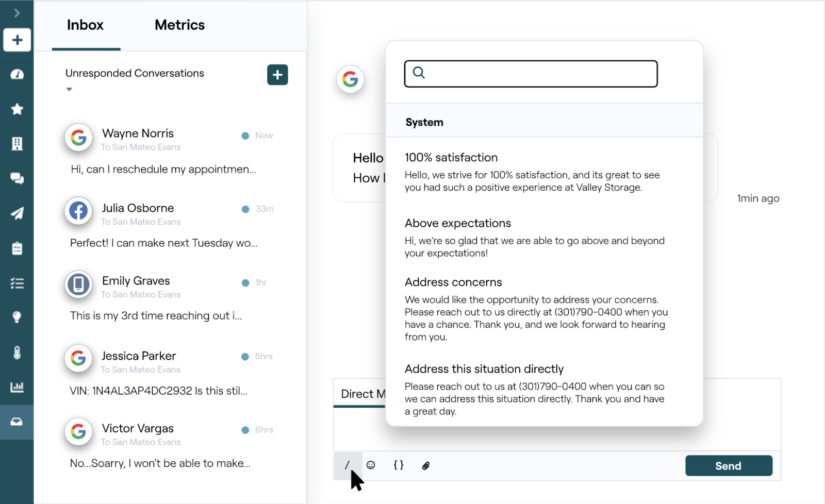This screenshot has height=504, width=825.
Task: View analytics via the bar chart icon
Action: [17, 387]
